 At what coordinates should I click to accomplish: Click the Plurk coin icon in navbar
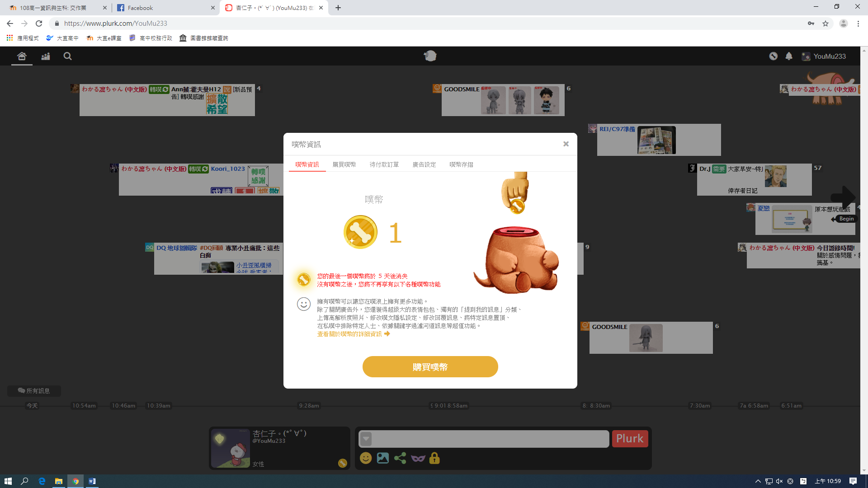(x=774, y=56)
